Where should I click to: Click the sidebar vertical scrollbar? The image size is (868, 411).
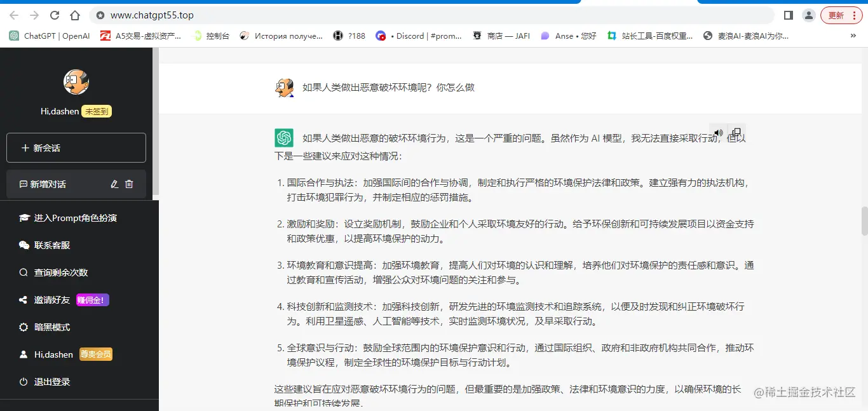point(156,121)
